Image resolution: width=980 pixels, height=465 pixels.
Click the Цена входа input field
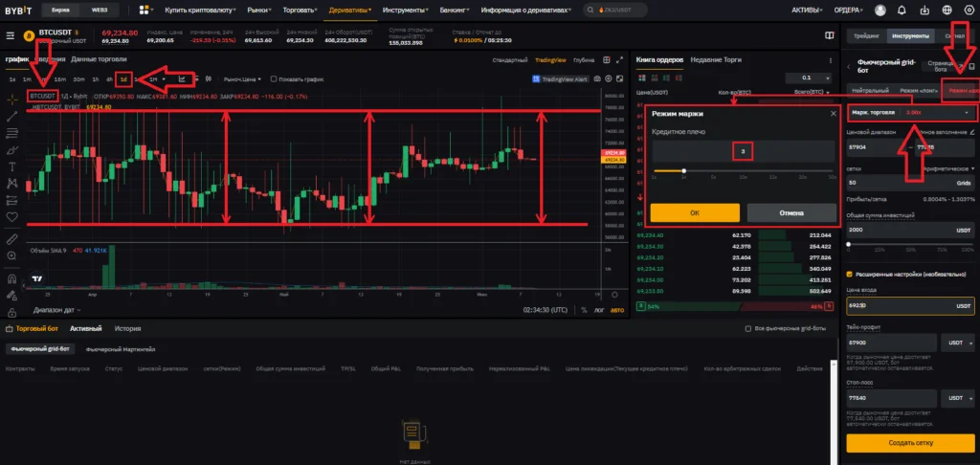pos(910,305)
